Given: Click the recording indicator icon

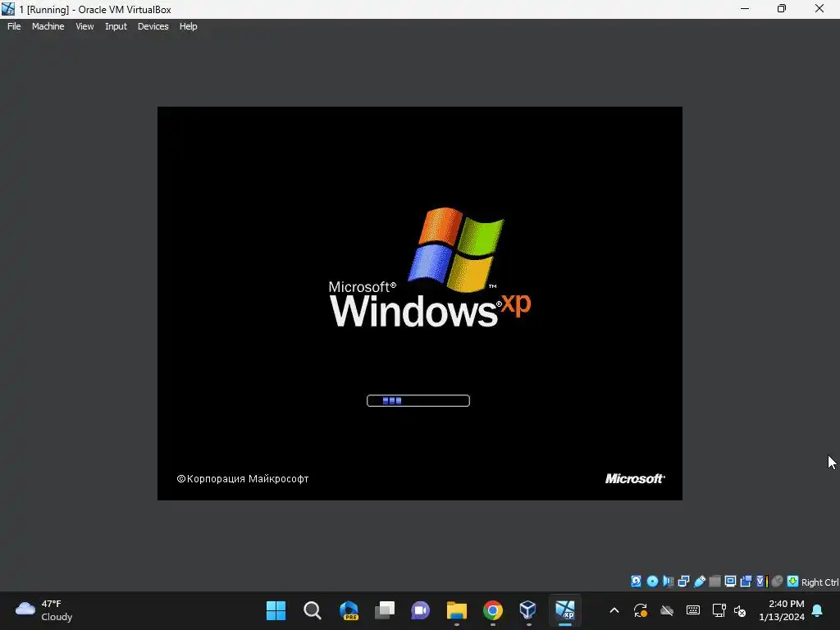Looking at the screenshot, I should (746, 582).
